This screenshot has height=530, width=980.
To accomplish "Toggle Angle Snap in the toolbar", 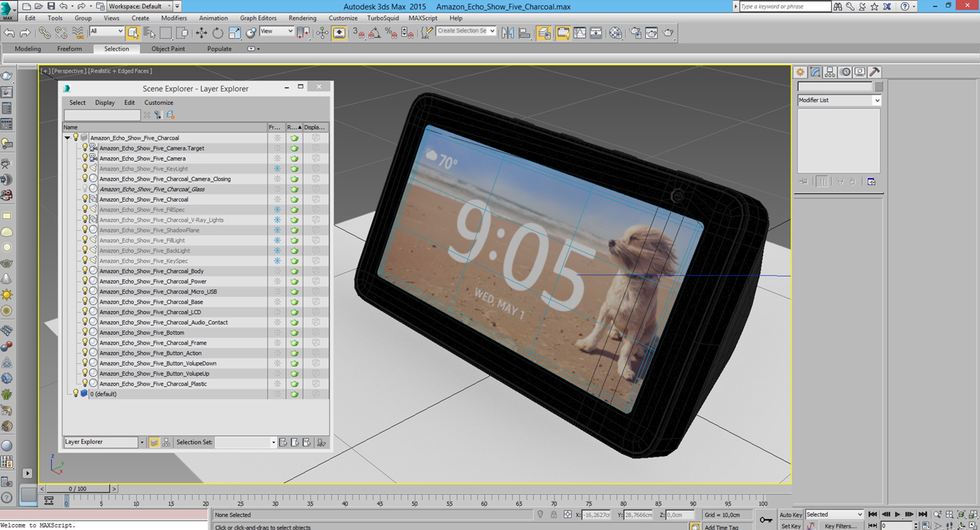I will tap(374, 33).
